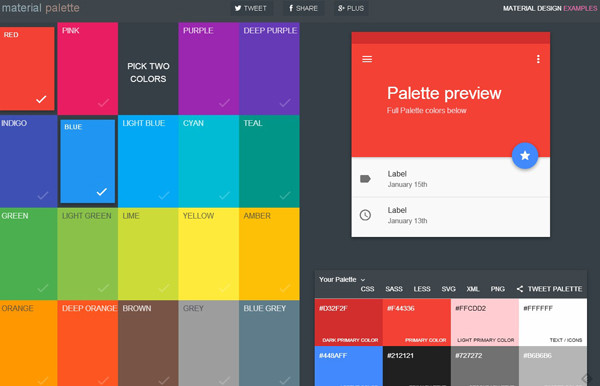Deselect the Blue color tile
The width and height of the screenshot is (600, 386).
[88, 161]
